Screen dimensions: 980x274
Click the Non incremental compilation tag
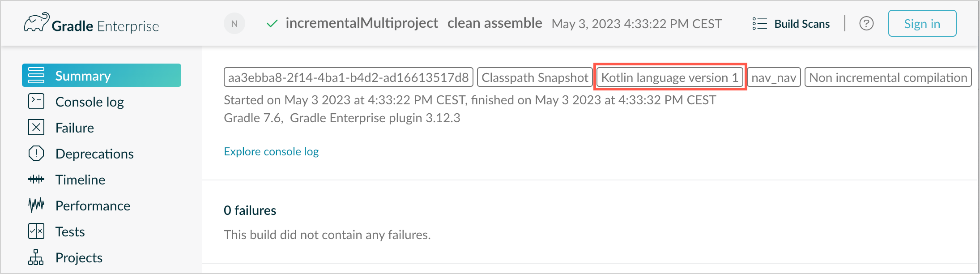pyautogui.click(x=888, y=77)
